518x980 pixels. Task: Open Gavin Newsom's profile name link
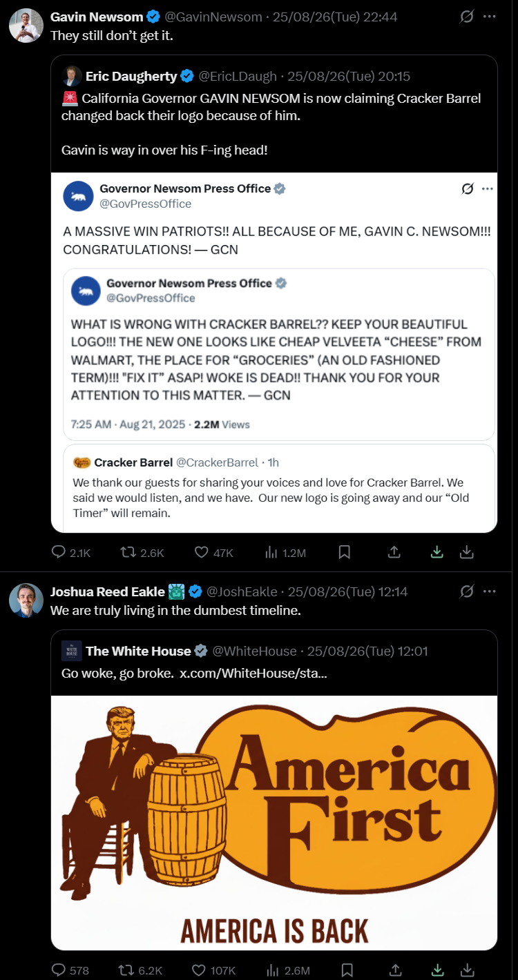(x=97, y=17)
